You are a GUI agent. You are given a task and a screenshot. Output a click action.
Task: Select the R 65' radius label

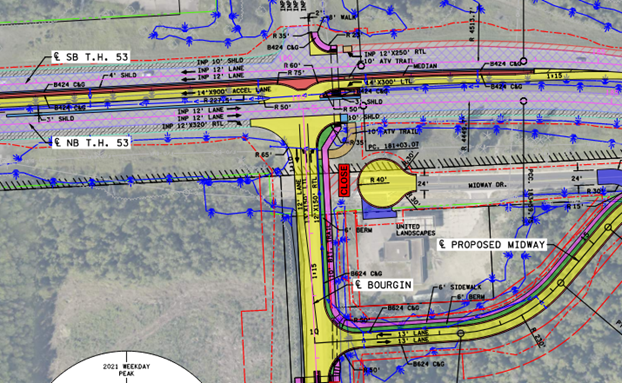(x=263, y=155)
